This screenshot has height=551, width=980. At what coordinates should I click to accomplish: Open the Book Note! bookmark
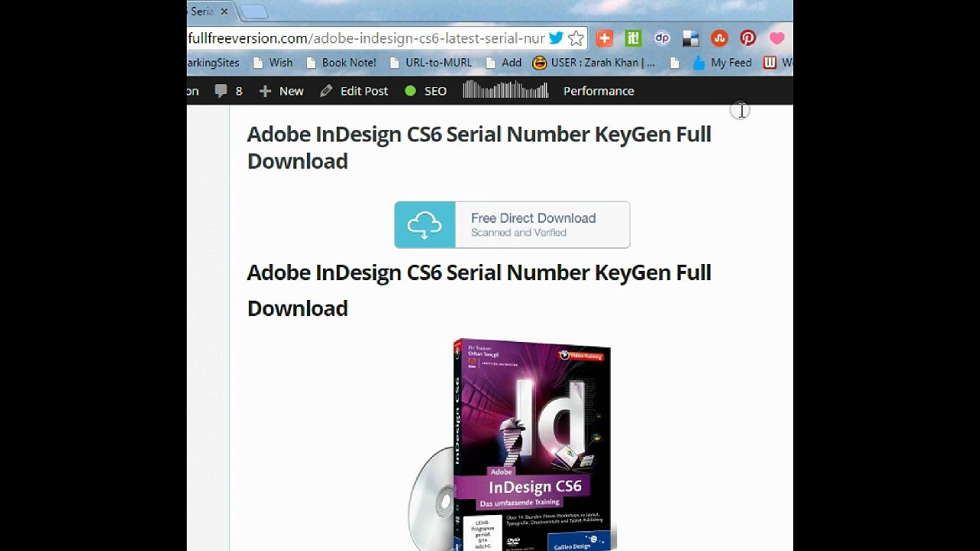pyautogui.click(x=341, y=63)
